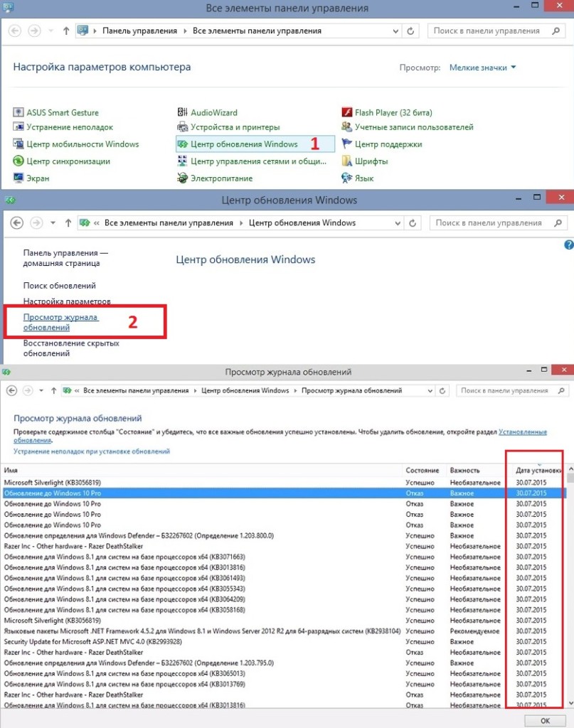
Task: Refresh the Центр обновления Windows address bar
Action: pos(413,223)
